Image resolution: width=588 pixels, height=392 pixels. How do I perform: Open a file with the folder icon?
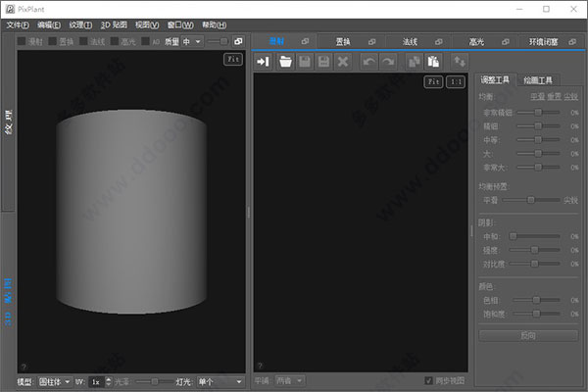click(x=285, y=61)
